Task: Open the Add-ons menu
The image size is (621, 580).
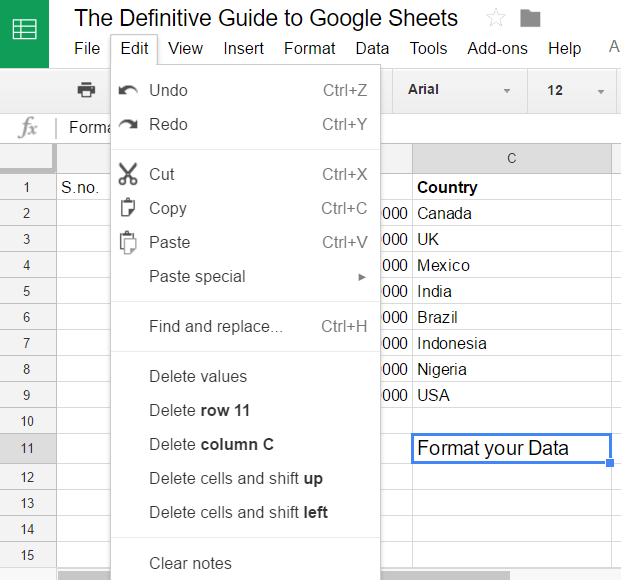Action: click(497, 49)
